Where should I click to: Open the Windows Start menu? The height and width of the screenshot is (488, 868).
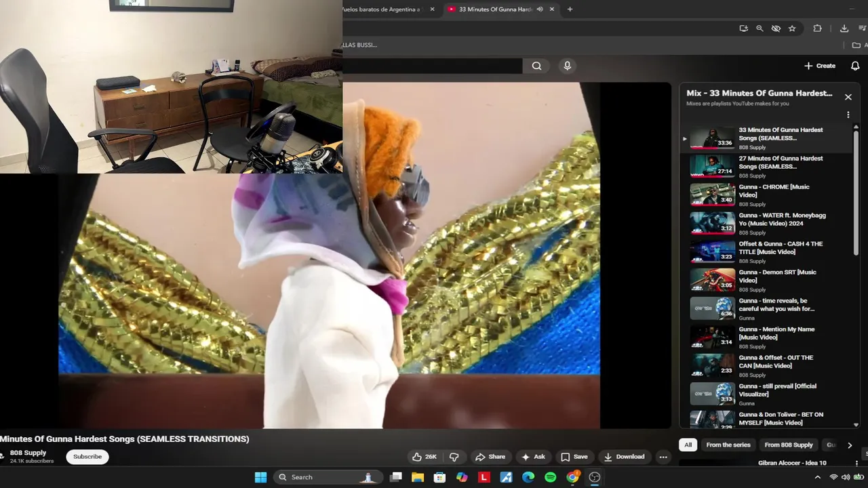[x=260, y=477]
